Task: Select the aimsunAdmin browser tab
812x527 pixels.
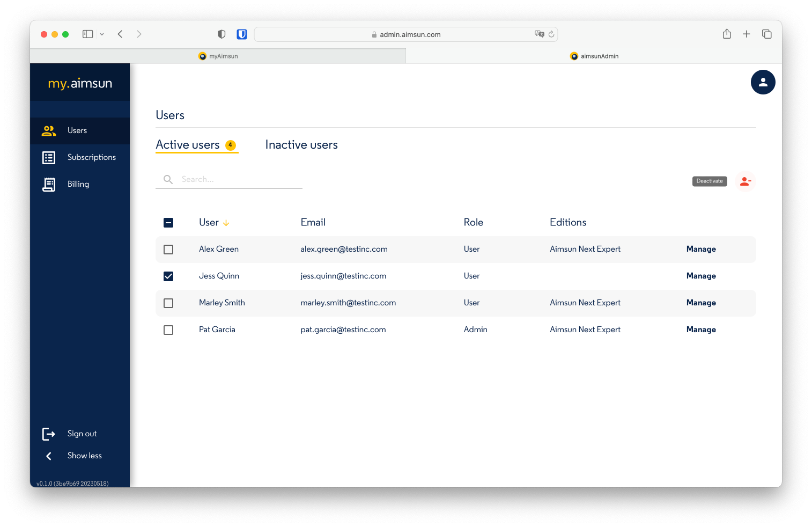Action: 594,56
